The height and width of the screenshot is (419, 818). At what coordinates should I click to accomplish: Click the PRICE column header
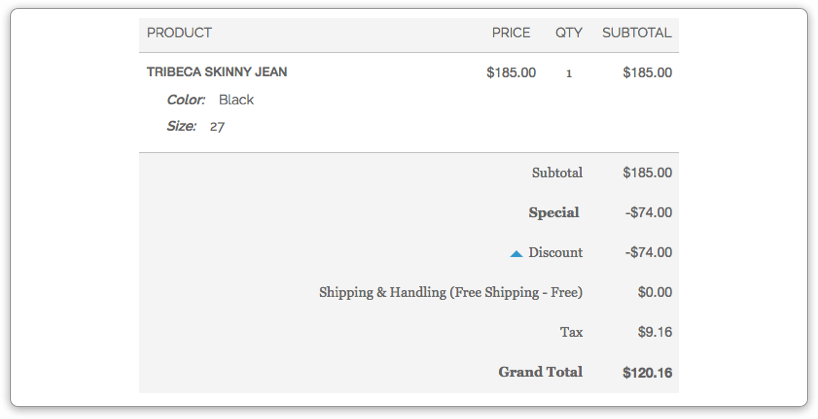511,33
